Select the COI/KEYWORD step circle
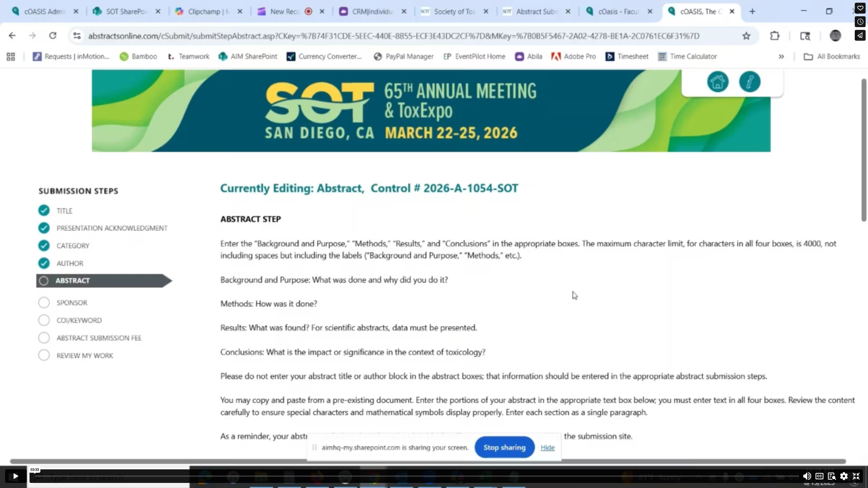Screen dimensions: 868x488 [x=44, y=320]
